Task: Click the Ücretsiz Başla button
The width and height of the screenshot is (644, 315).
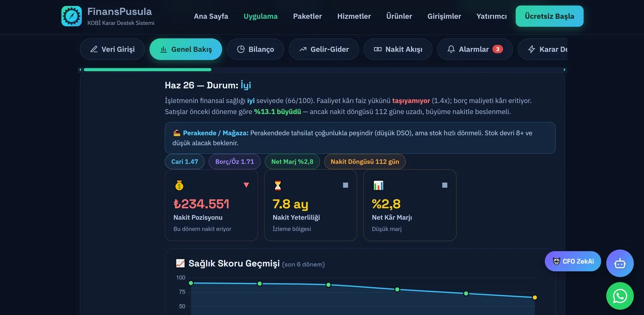Action: point(550,16)
